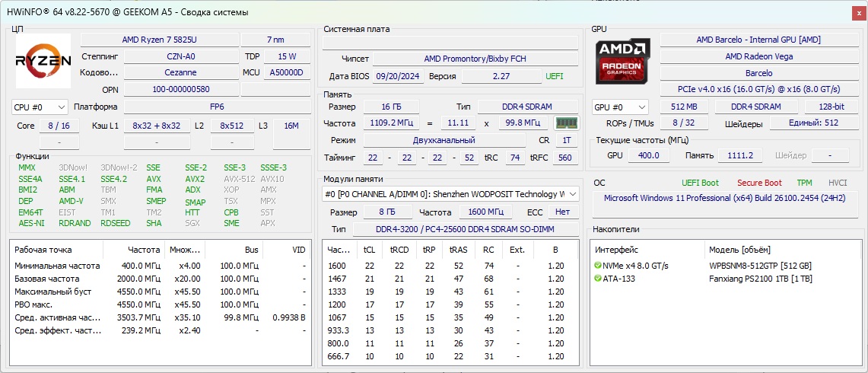Click the Secure Boot status label
Viewport: 868px width, 373px height.
758,183
